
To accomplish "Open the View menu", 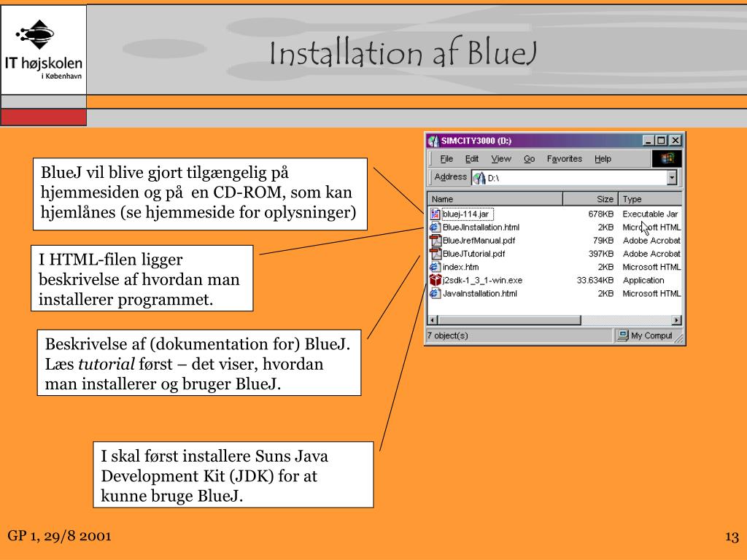I will (501, 159).
